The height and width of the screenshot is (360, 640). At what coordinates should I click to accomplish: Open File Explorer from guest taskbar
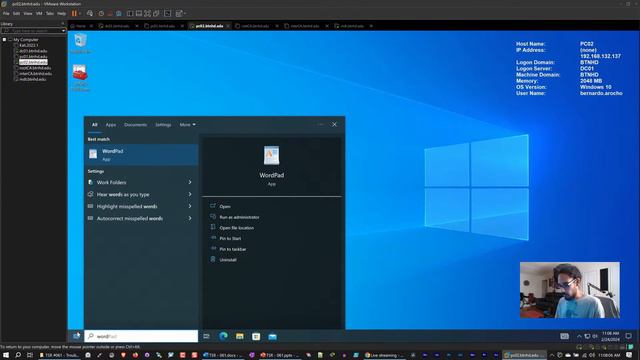pos(240,336)
